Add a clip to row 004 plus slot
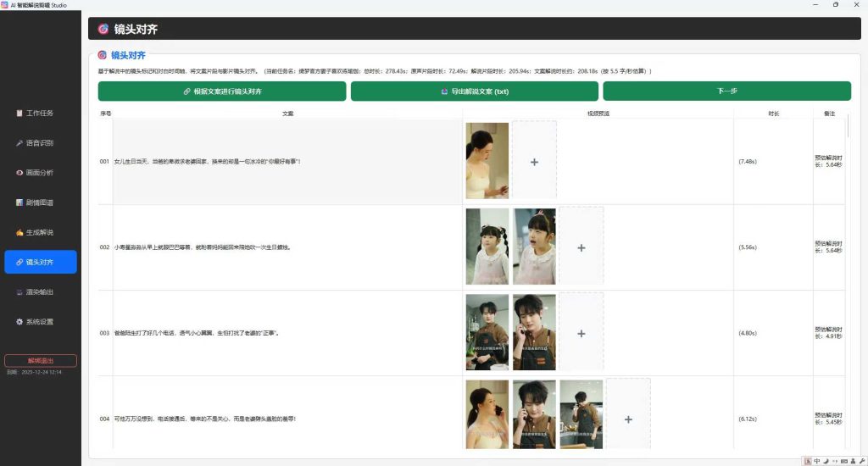Image resolution: width=868 pixels, height=466 pixels. pyautogui.click(x=628, y=419)
